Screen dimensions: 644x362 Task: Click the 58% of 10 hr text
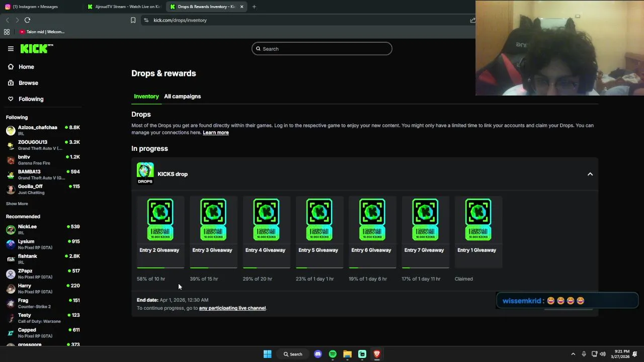(151, 279)
